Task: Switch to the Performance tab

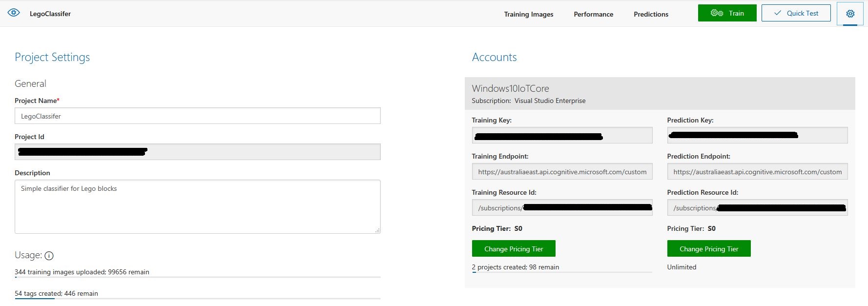Action: (593, 14)
